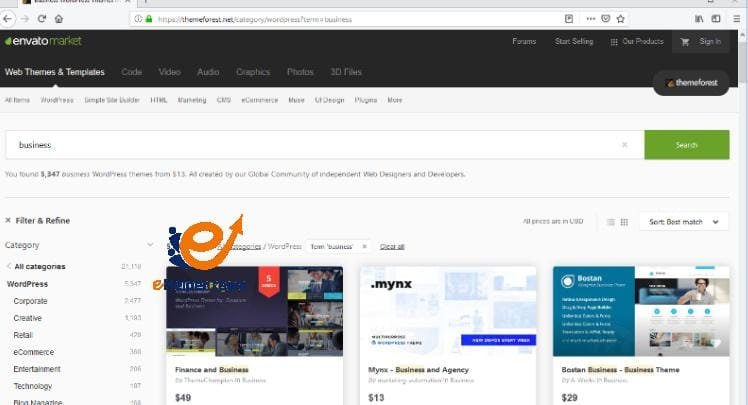This screenshot has width=748, height=405.
Task: Collapse the Category filter section
Action: tap(150, 245)
